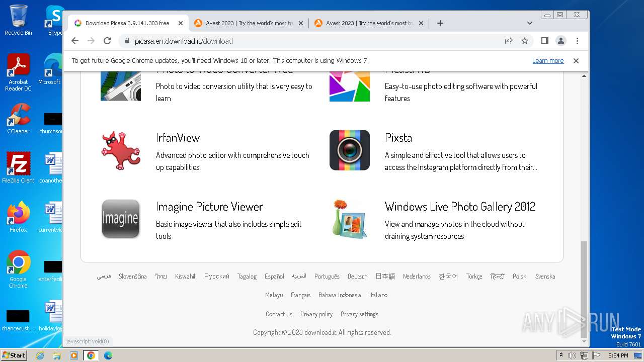Close the Download Picasa tab

(181, 23)
